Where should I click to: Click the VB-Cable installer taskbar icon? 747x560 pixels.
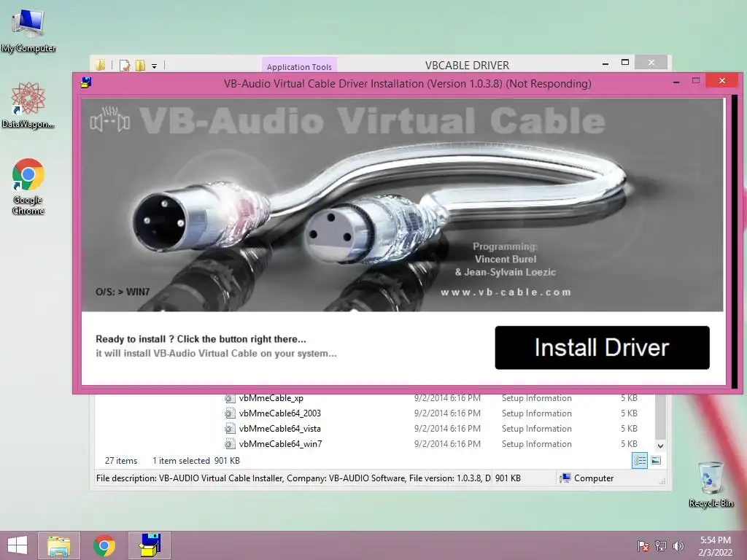[x=150, y=545]
